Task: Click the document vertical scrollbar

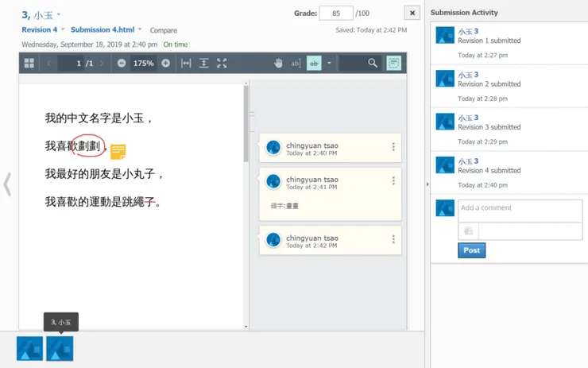Action: coord(246,124)
